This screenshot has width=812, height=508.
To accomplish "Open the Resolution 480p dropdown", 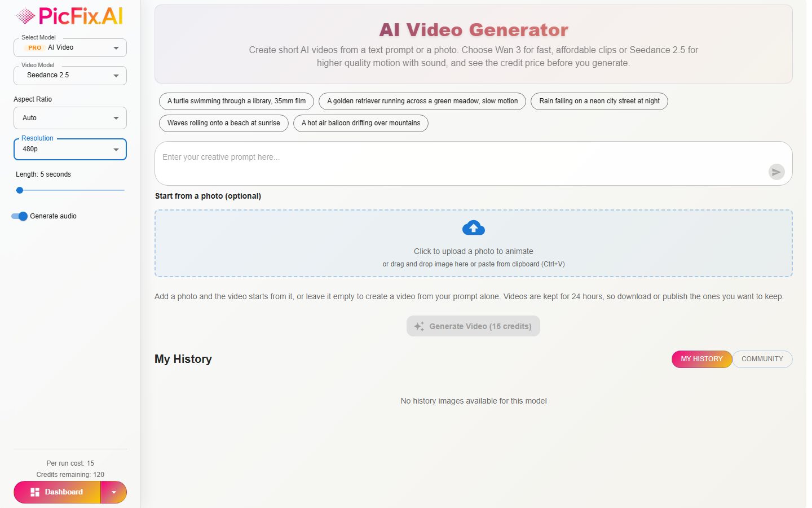I will (70, 149).
